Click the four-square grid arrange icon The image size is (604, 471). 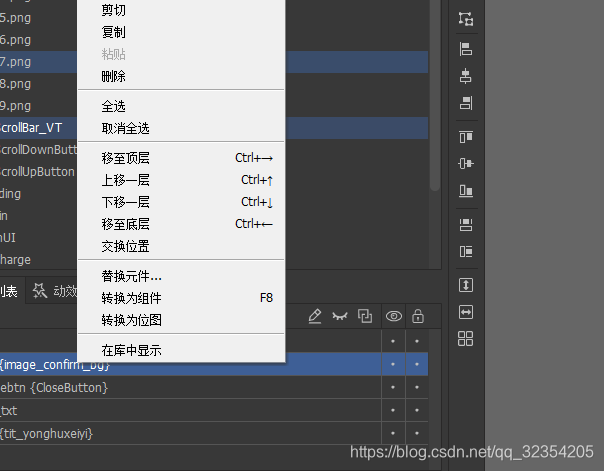coord(465,339)
